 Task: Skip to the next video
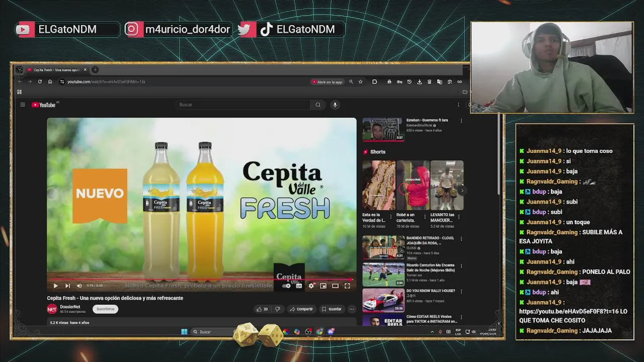[x=67, y=286]
